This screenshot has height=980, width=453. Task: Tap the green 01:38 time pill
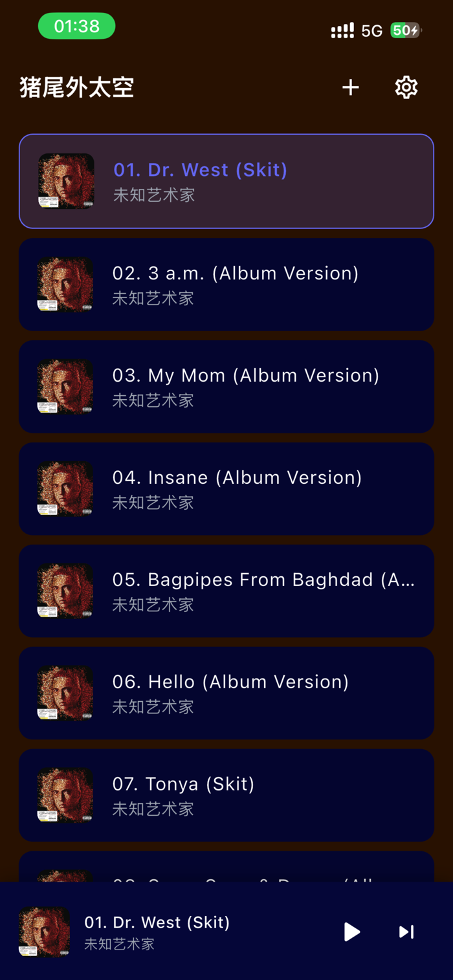76,27
